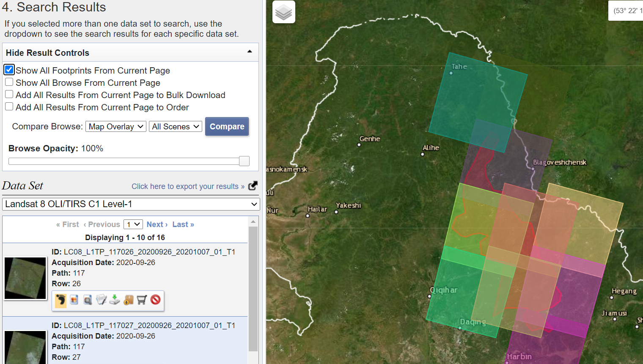Open the Map Overlay compare dropdown

pyautogui.click(x=115, y=126)
